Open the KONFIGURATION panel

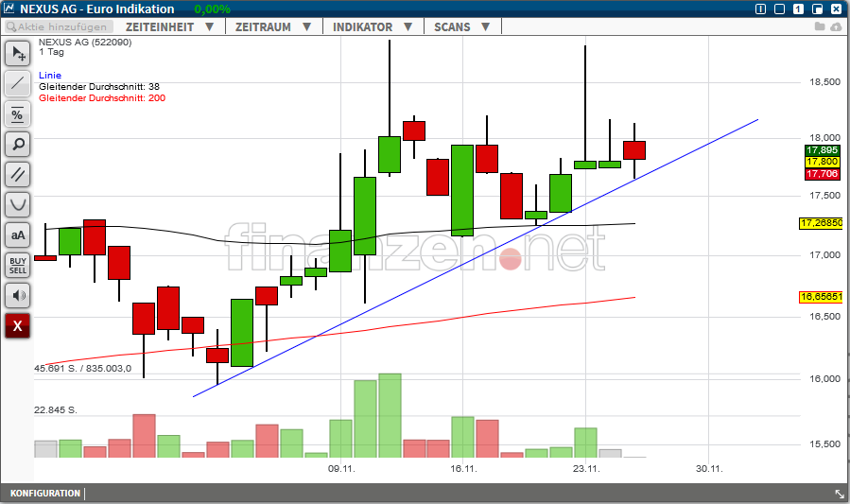[45, 494]
